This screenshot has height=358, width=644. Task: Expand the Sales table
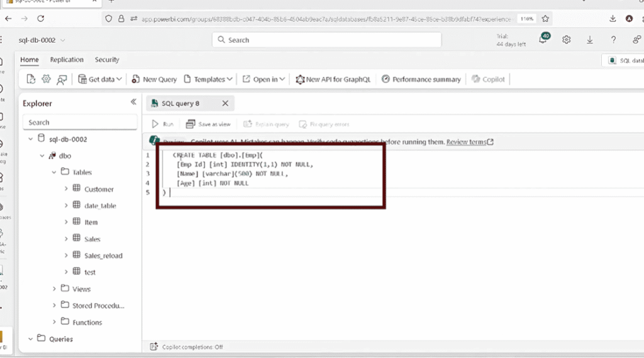click(65, 239)
